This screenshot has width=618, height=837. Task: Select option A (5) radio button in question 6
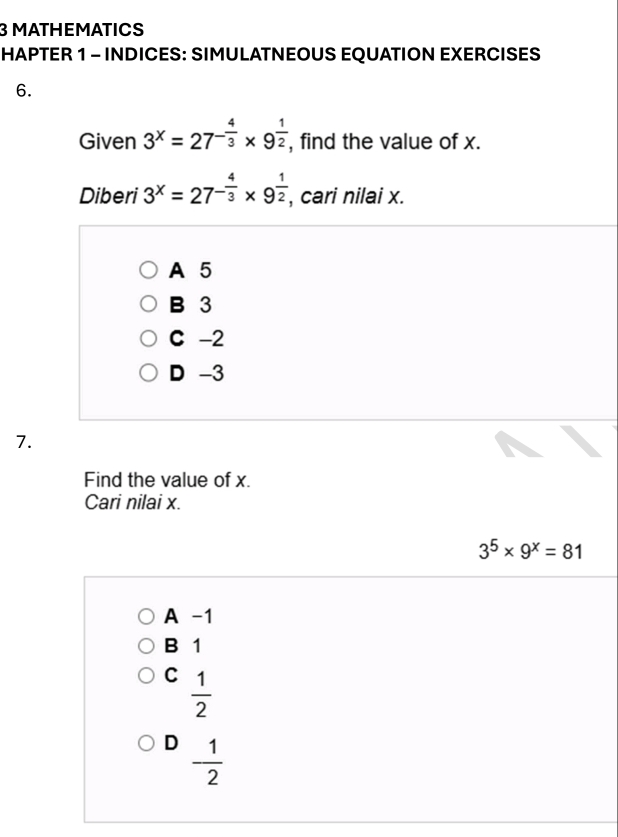(x=148, y=270)
